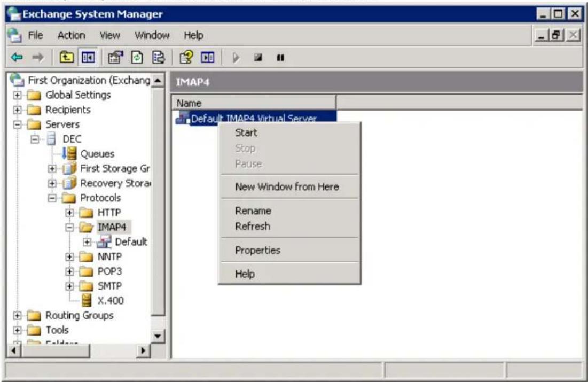Click the X.400 protocol icon
588x382 pixels.
click(x=87, y=300)
